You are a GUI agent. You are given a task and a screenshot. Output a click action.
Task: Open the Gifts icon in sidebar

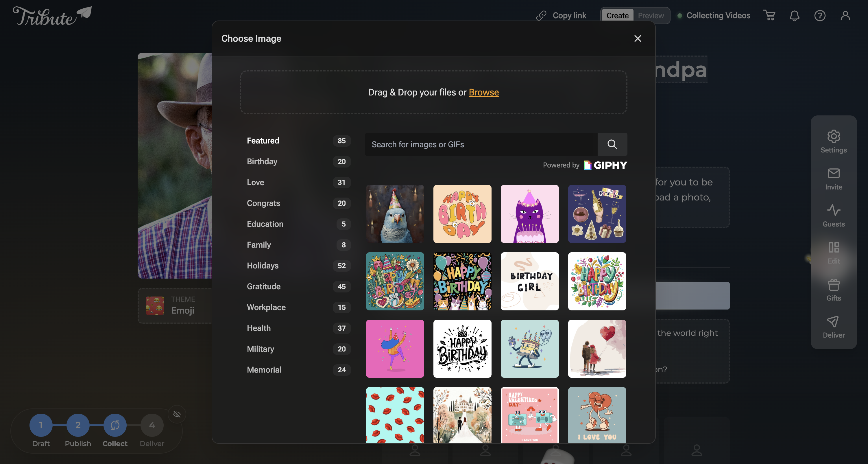click(833, 290)
